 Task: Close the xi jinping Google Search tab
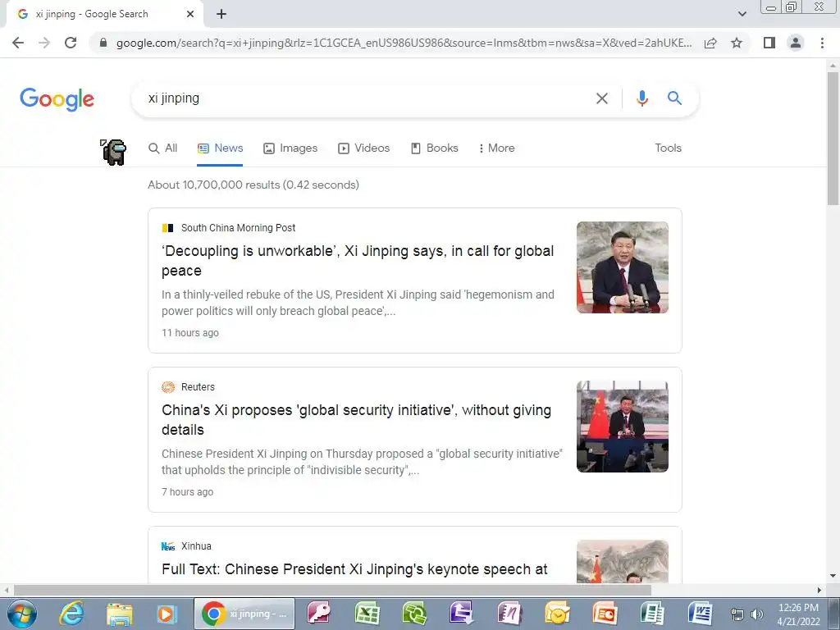pos(190,15)
